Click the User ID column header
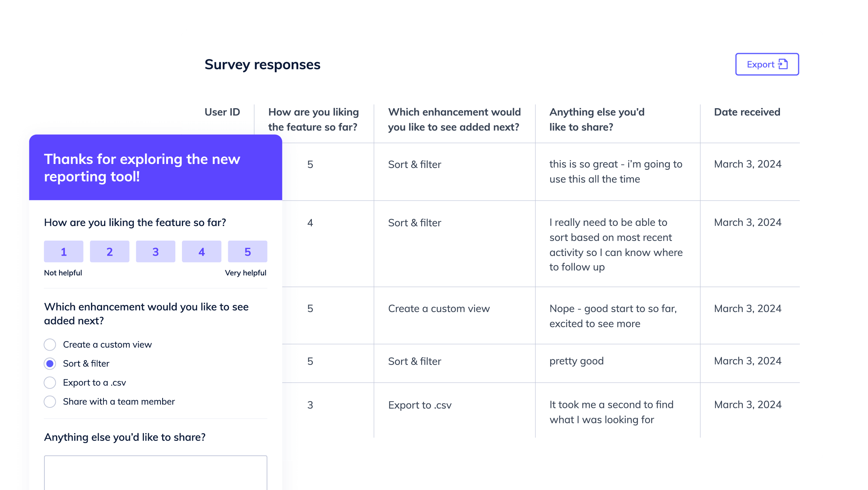The width and height of the screenshot is (868, 490). click(x=222, y=112)
